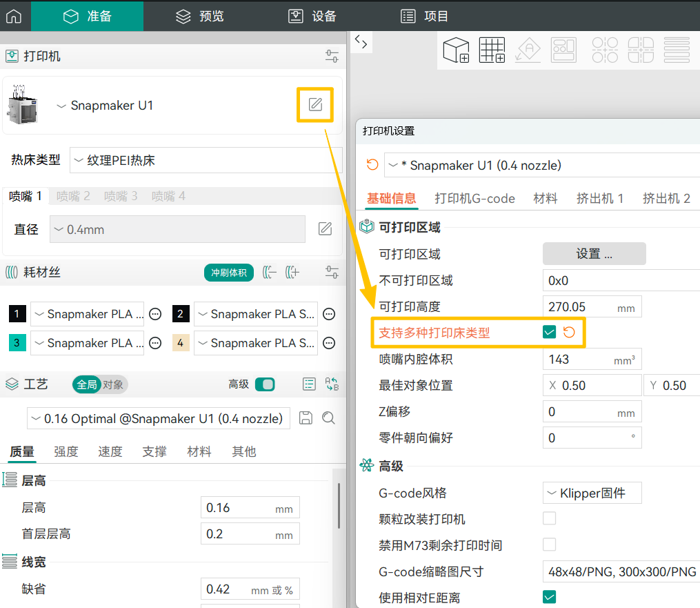Open the 挤出机 2 settings tab
The height and width of the screenshot is (608, 700).
(667, 197)
